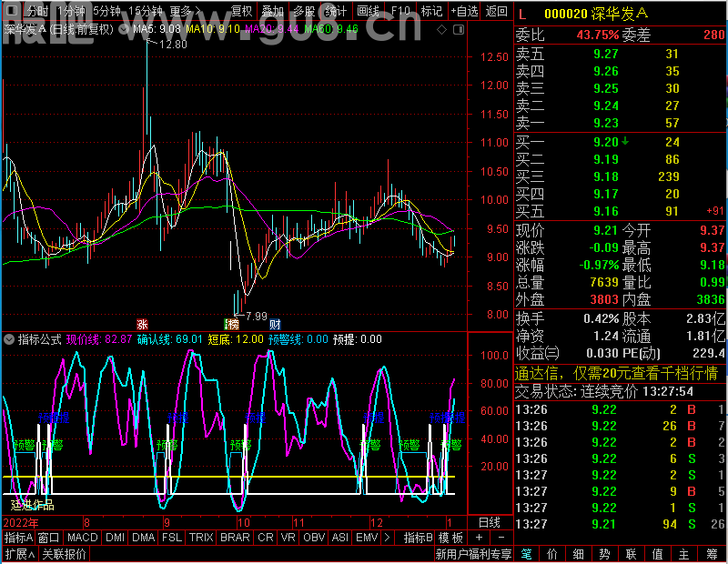Open F10 company information
The height and width of the screenshot is (564, 728).
[x=400, y=11]
